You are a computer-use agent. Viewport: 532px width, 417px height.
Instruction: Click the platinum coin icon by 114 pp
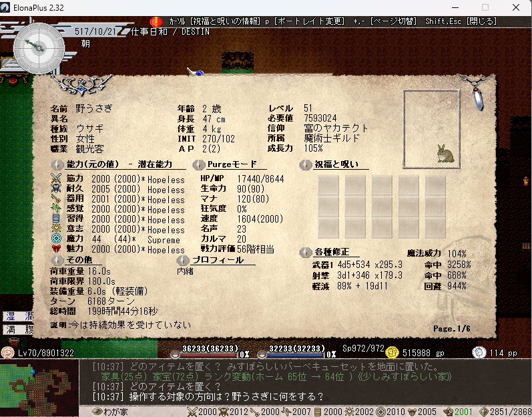pyautogui.click(x=479, y=353)
